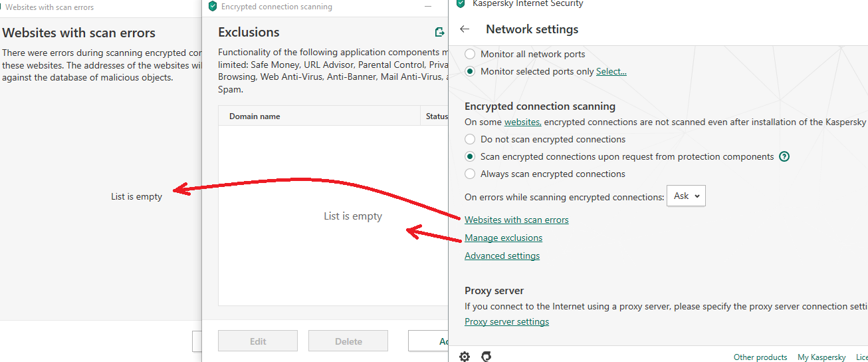Screen dimensions: 868x362
Task: Minimize the Encrypted connection scanning window
Action: [x=429, y=7]
